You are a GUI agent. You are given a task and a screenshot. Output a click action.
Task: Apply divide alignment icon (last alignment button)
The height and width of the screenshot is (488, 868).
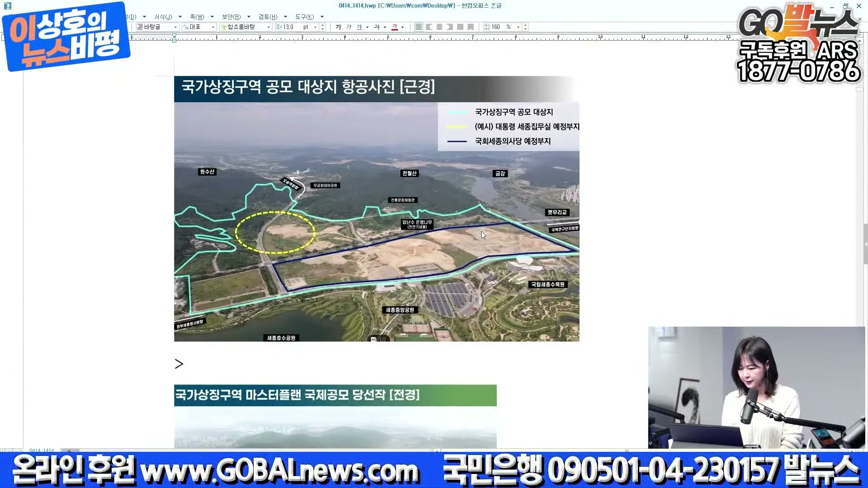point(471,27)
